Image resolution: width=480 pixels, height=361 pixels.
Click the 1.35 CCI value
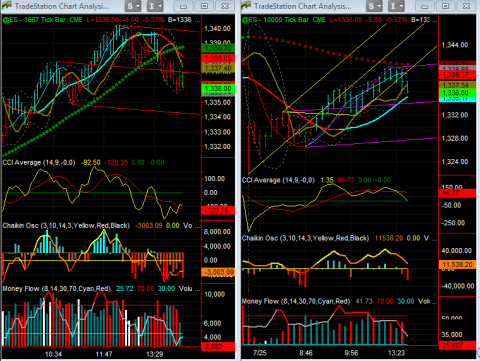pos(327,180)
